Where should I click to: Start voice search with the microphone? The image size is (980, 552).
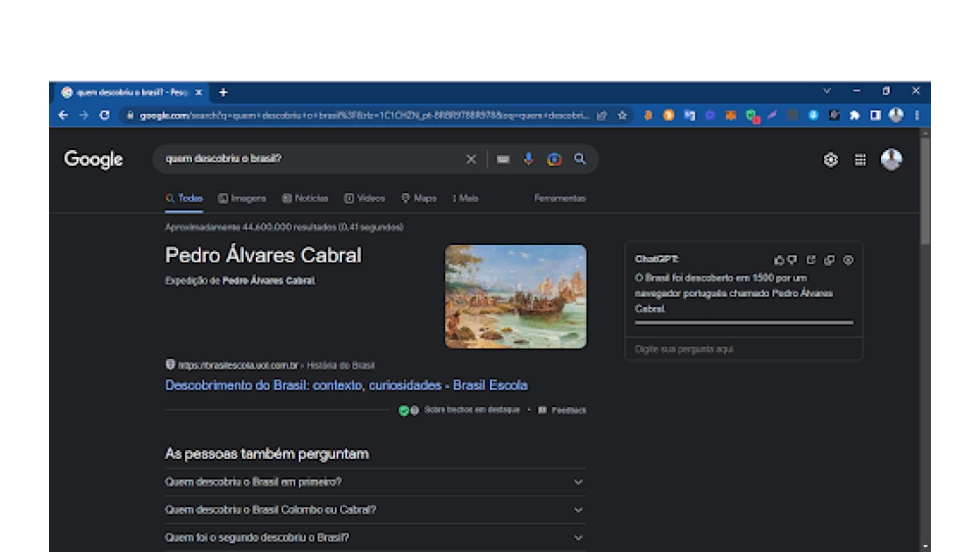click(529, 160)
